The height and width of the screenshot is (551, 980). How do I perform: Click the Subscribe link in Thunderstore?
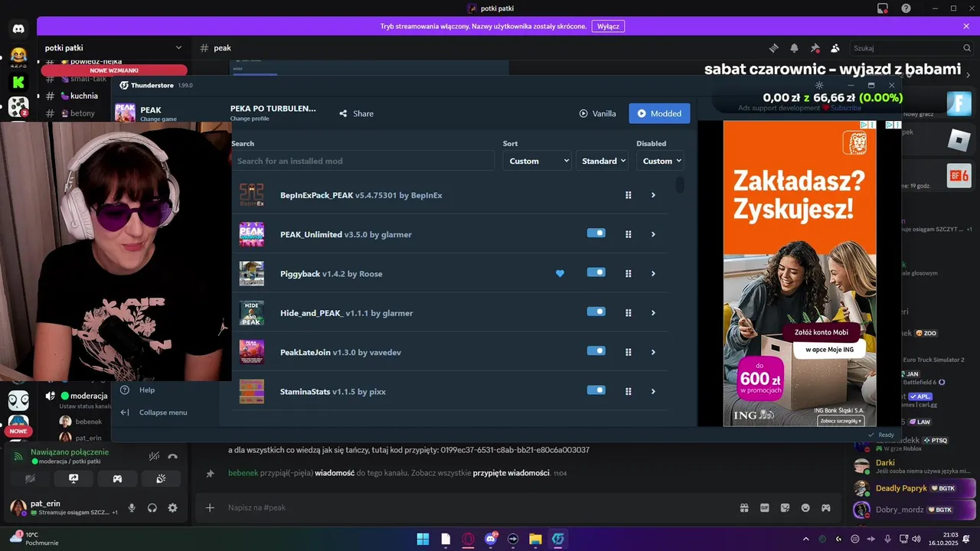846,108
